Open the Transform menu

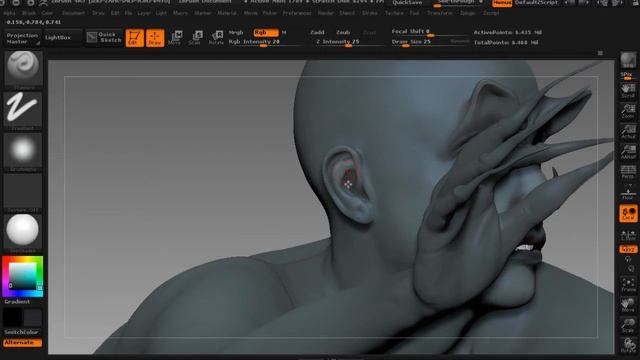440,13
